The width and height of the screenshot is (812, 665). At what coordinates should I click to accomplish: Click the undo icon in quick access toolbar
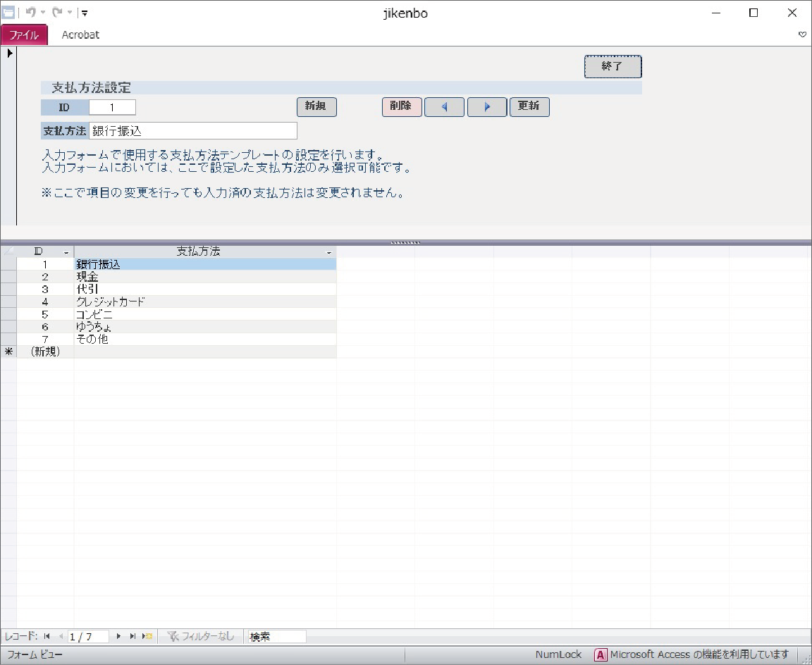point(30,13)
